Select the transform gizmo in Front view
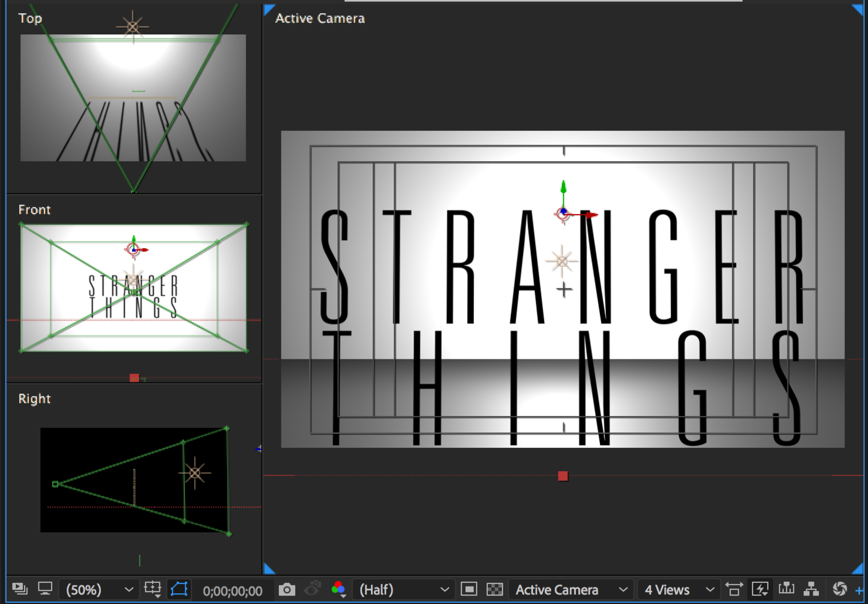The image size is (868, 604). click(134, 249)
